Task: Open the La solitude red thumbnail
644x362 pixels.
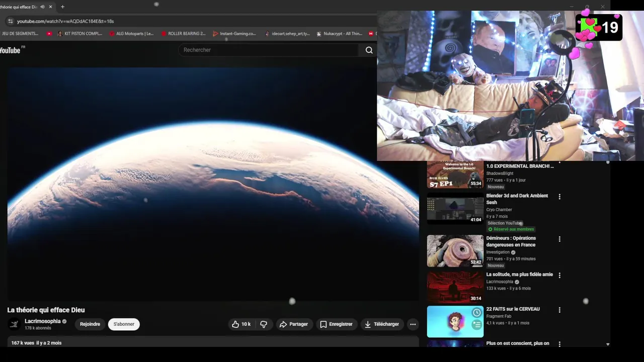Action: click(x=455, y=287)
